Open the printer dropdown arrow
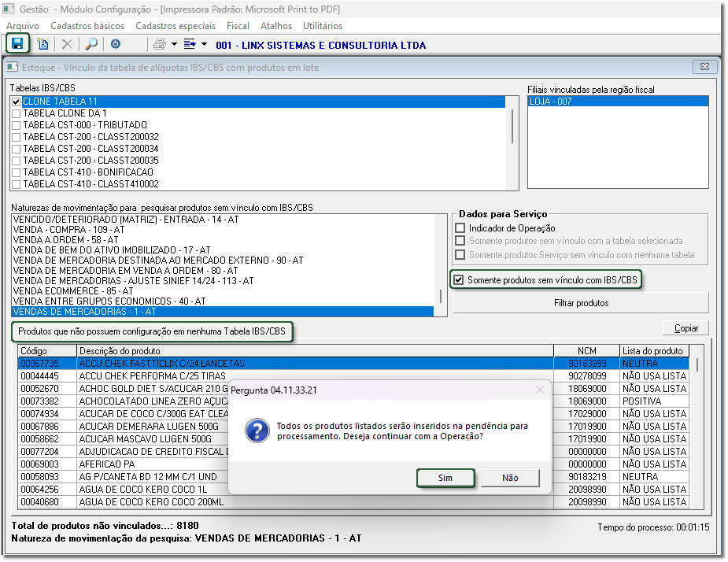Image resolution: width=728 pixels, height=562 pixels. point(174,45)
